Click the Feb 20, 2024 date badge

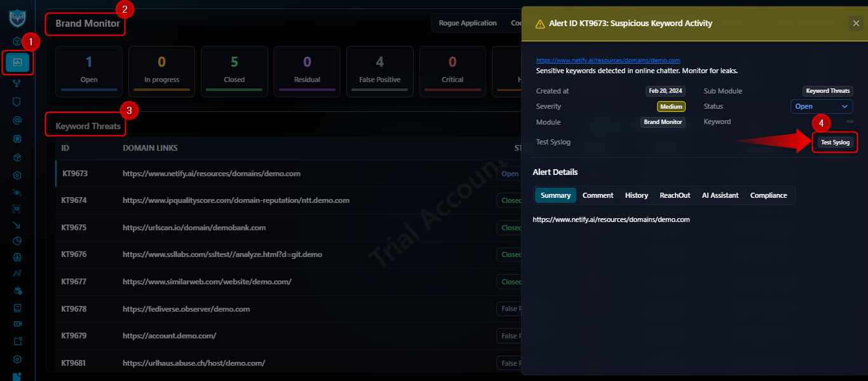pos(665,91)
